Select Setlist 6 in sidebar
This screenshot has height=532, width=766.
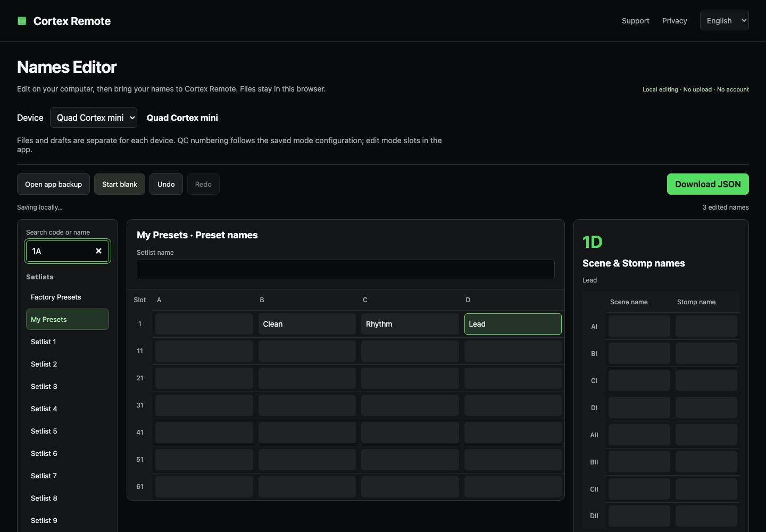pos(68,453)
